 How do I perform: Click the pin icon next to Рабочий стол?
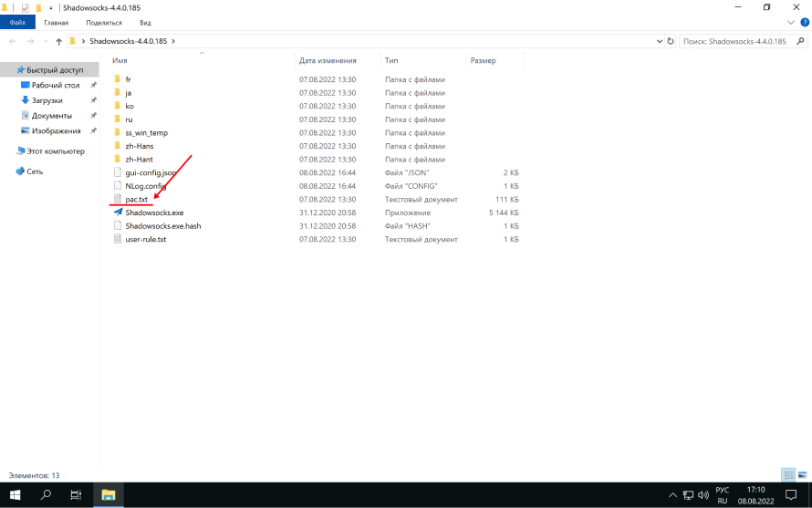pos(93,85)
